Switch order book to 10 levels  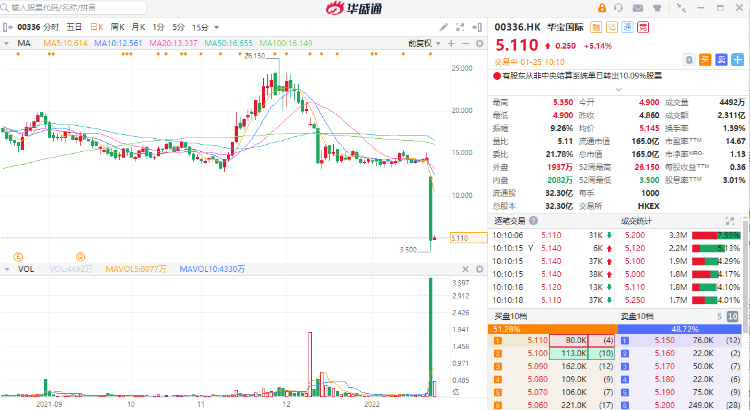point(732,316)
